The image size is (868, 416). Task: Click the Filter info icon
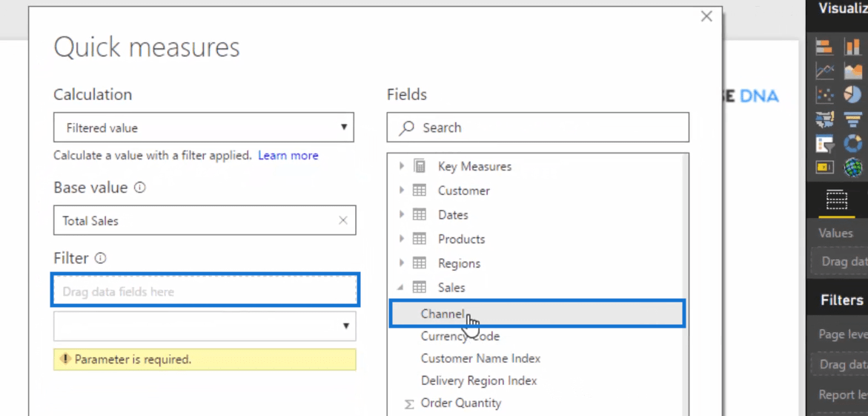point(100,258)
